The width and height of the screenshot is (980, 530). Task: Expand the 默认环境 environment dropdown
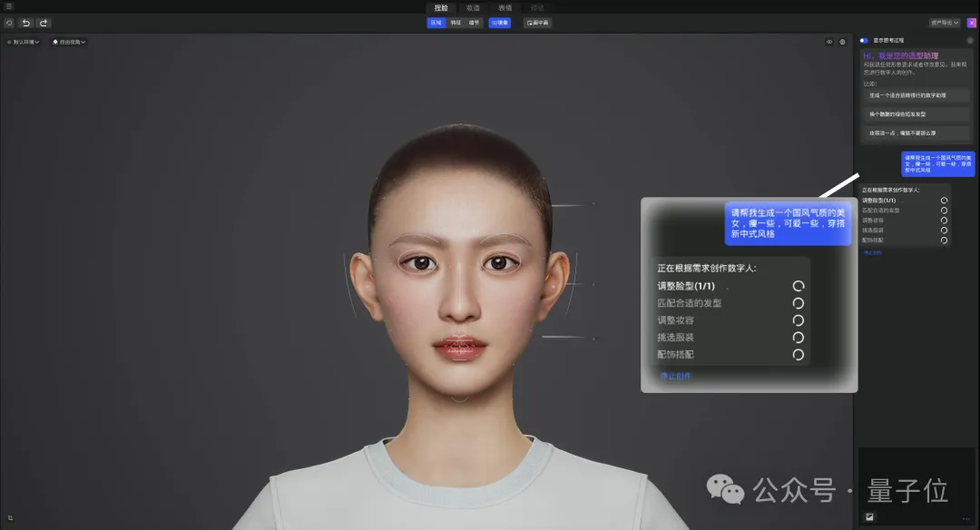pos(24,42)
